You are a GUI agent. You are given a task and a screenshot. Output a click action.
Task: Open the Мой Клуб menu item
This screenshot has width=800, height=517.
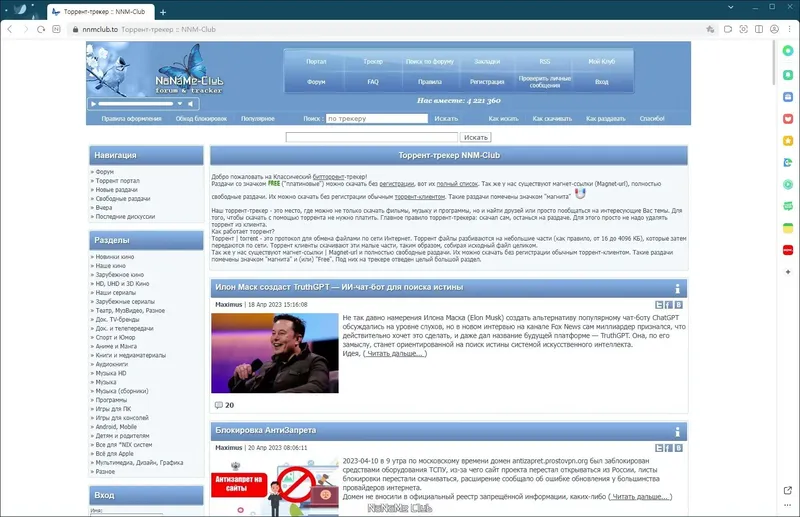tap(602, 61)
